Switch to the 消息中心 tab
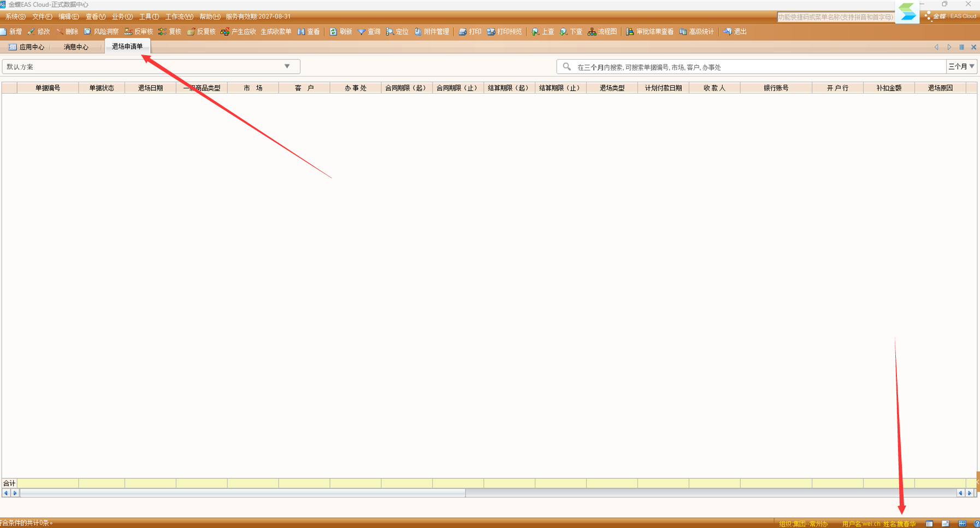This screenshot has height=528, width=980. pyautogui.click(x=76, y=47)
